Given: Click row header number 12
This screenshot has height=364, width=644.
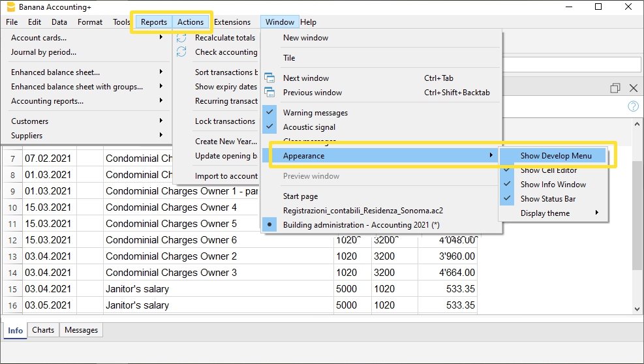Looking at the screenshot, I should (13, 240).
